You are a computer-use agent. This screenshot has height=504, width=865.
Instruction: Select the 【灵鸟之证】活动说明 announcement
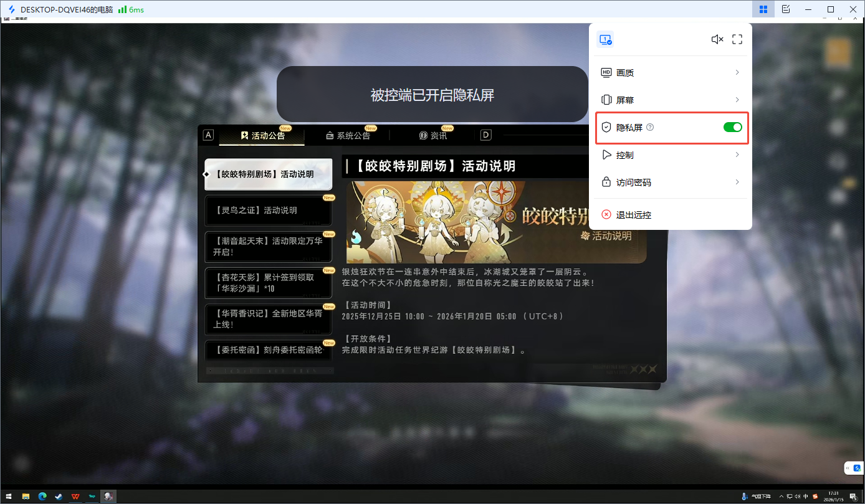tap(268, 211)
